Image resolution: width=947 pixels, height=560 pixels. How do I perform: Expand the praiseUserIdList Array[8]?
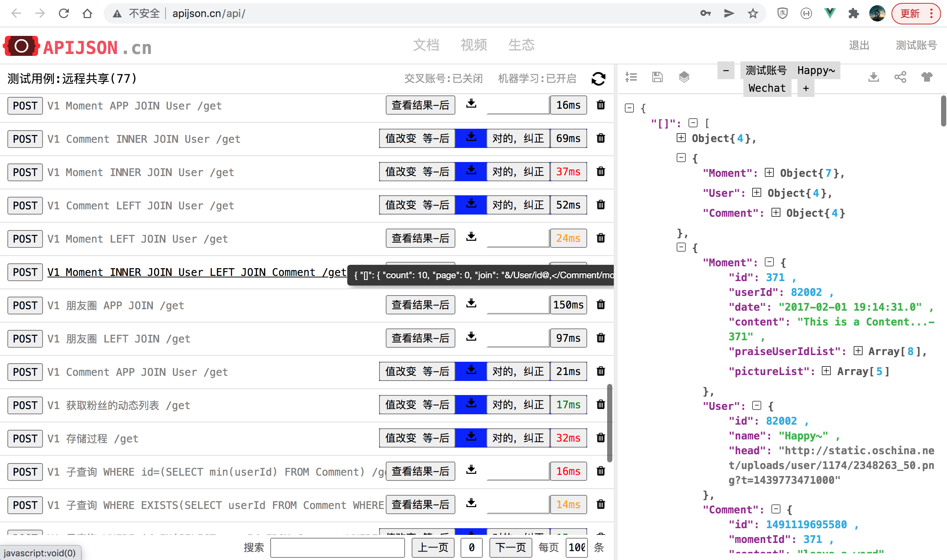(858, 351)
